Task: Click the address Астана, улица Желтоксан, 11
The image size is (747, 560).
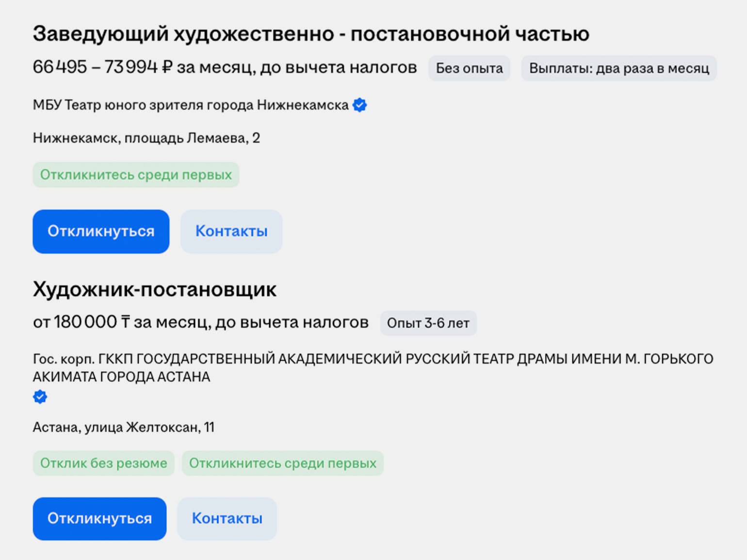Action: 123,427
